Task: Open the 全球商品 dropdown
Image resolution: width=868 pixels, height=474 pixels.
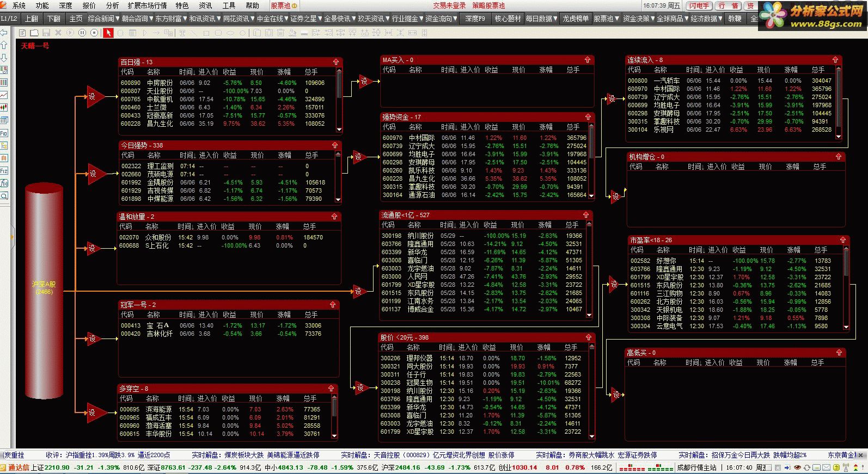Action: [x=673, y=19]
